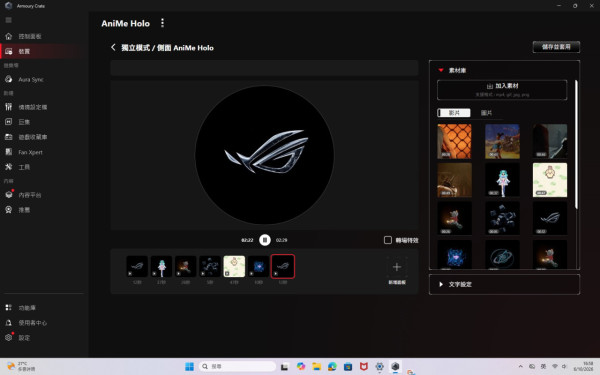Select the first ROG logo timeline clip

coord(137,266)
